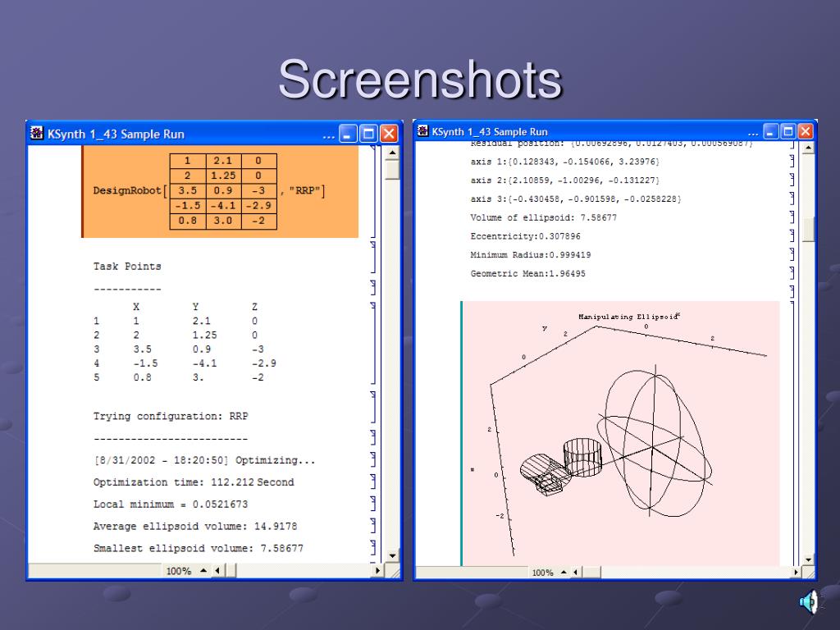Click the vertical scroll down arrow in DesignRobot window
The image size is (840, 630).
click(x=392, y=555)
